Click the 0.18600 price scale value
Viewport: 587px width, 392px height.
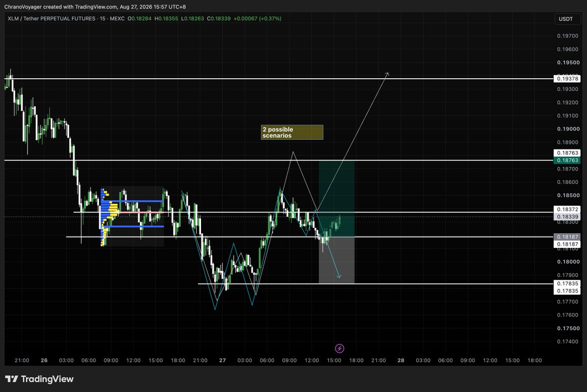(x=567, y=182)
